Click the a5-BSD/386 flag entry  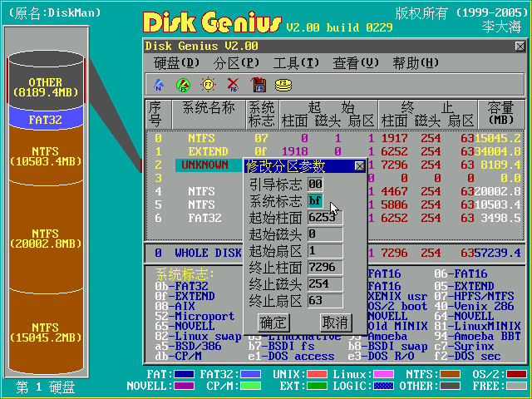click(189, 346)
